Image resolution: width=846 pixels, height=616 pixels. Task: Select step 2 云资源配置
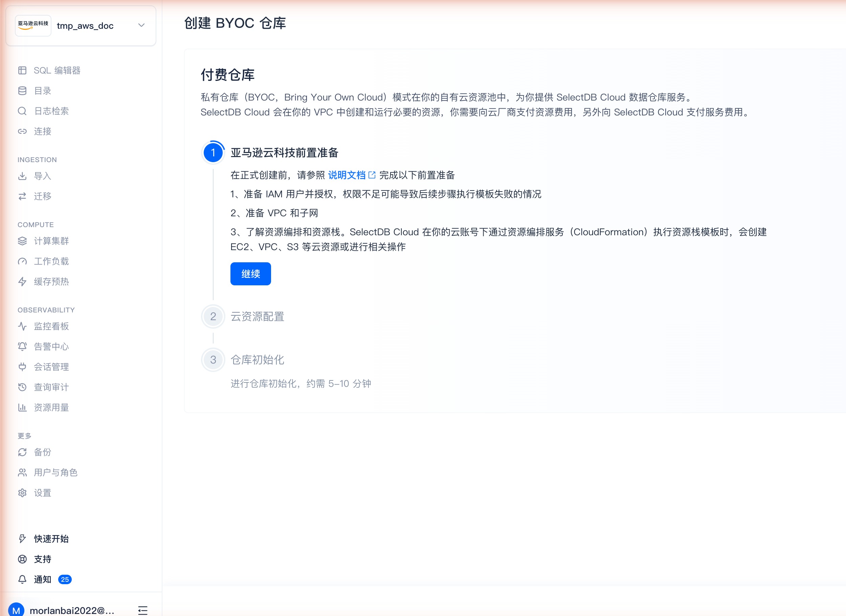coord(258,316)
